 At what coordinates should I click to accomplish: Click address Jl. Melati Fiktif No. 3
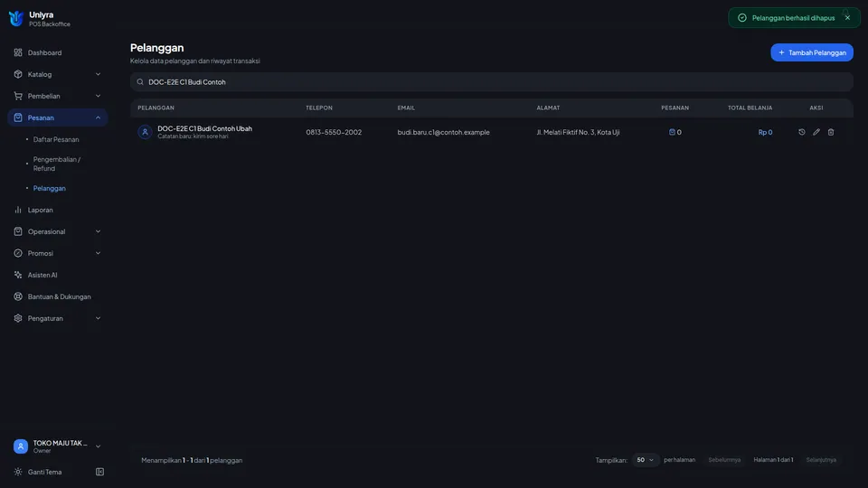click(x=578, y=132)
